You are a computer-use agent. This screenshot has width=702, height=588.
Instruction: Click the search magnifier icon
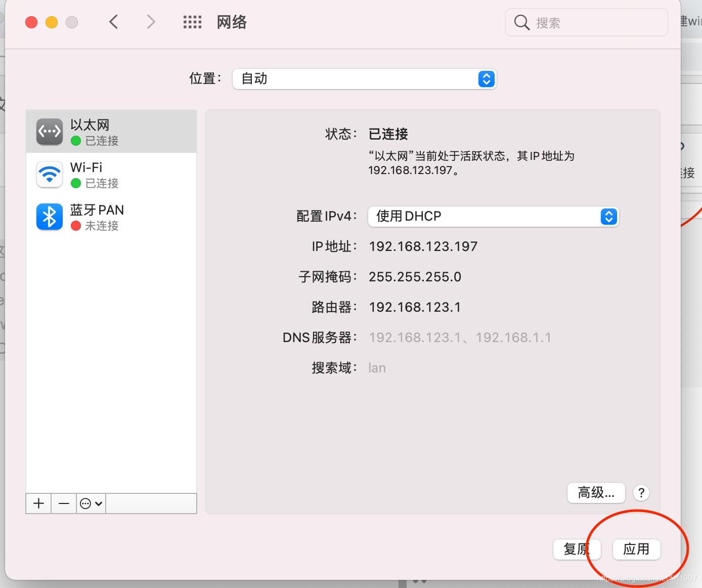coord(522,22)
